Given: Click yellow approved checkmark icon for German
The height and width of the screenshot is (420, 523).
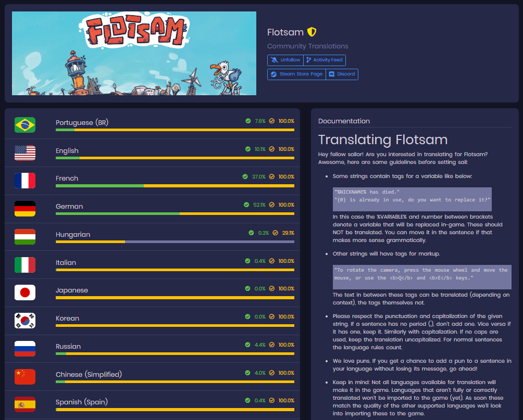Looking at the screenshot, I should click(272, 205).
